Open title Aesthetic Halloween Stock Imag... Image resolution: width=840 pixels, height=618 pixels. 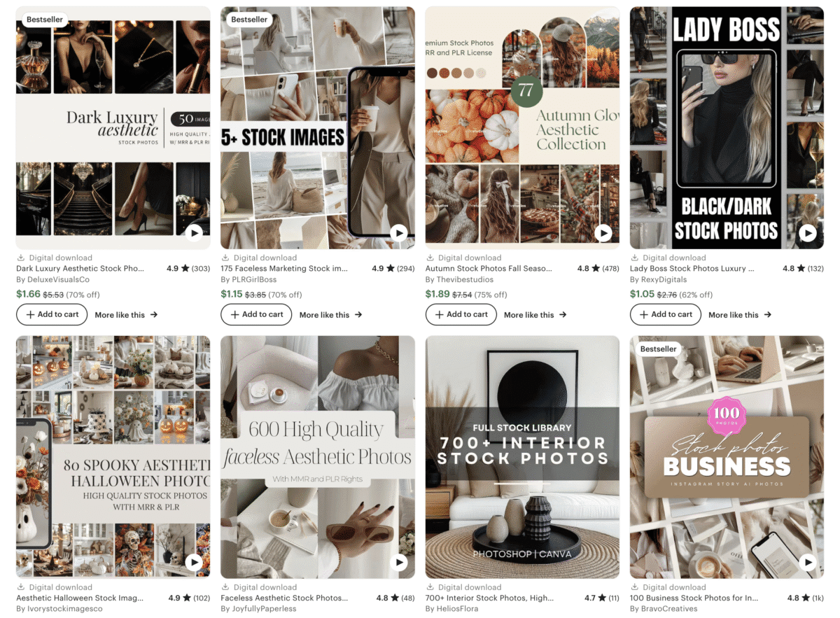(x=80, y=598)
